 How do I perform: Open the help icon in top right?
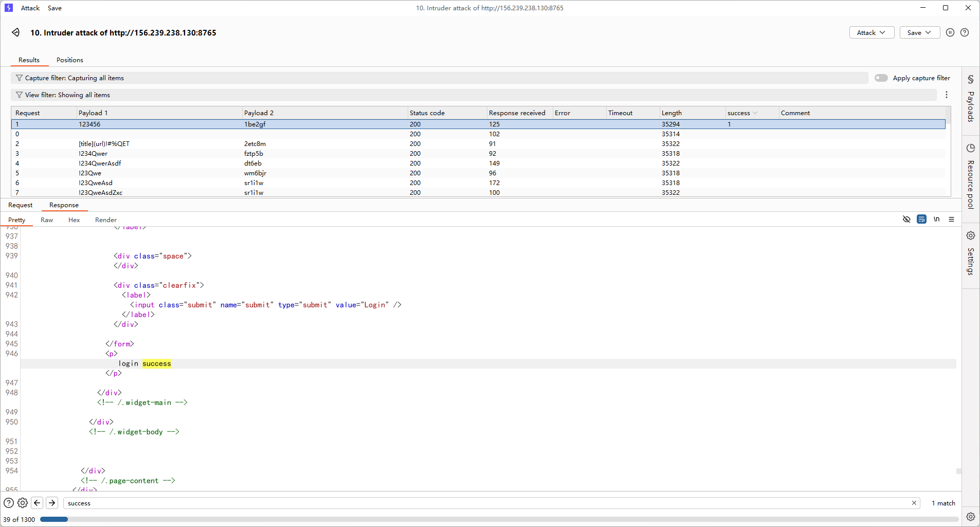pos(965,32)
